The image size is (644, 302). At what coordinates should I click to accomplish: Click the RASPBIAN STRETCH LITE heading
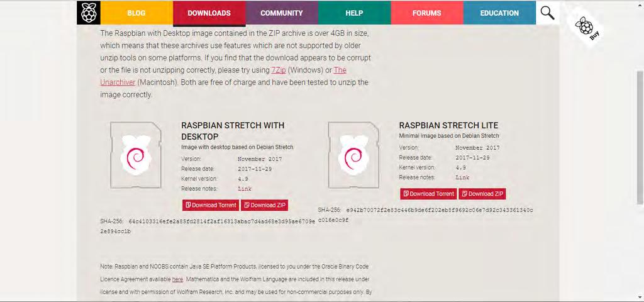point(448,125)
